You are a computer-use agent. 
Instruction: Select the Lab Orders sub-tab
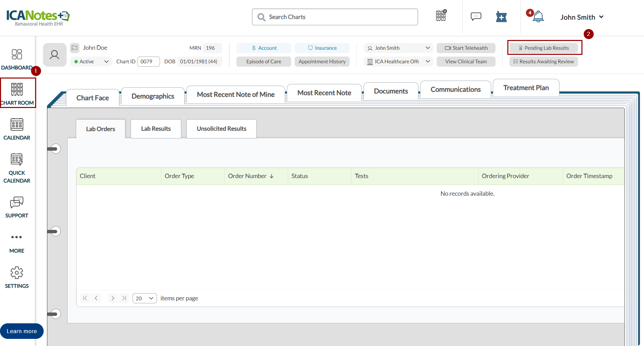tap(100, 129)
